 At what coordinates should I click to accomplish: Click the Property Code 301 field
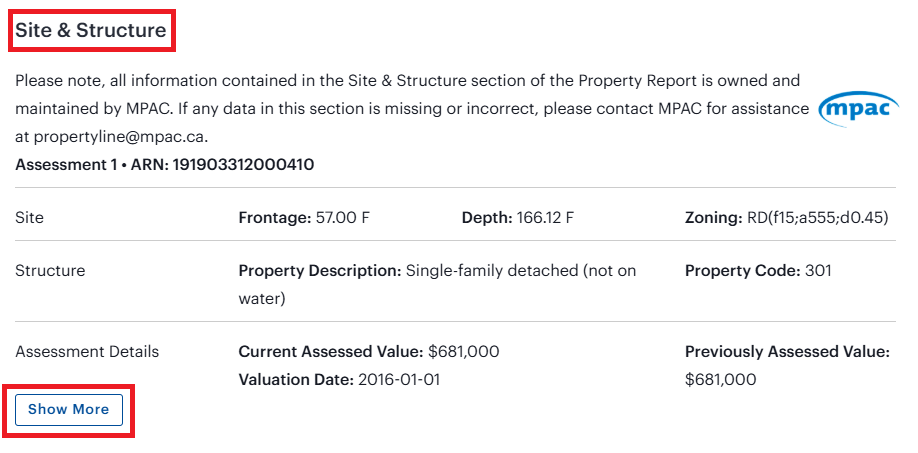[x=758, y=270]
